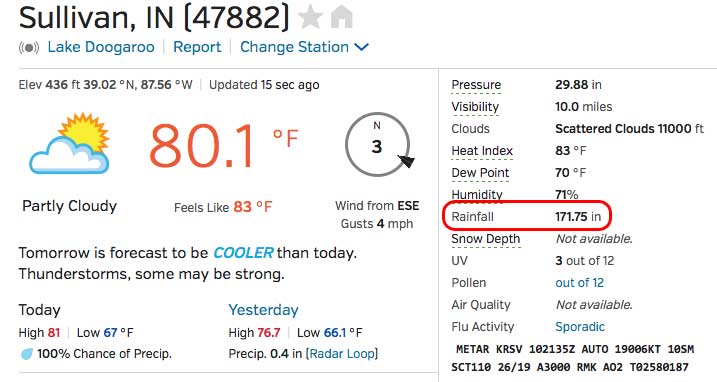The image size is (717, 382).
Task: Click the station signal broadcast icon
Action: click(x=29, y=47)
